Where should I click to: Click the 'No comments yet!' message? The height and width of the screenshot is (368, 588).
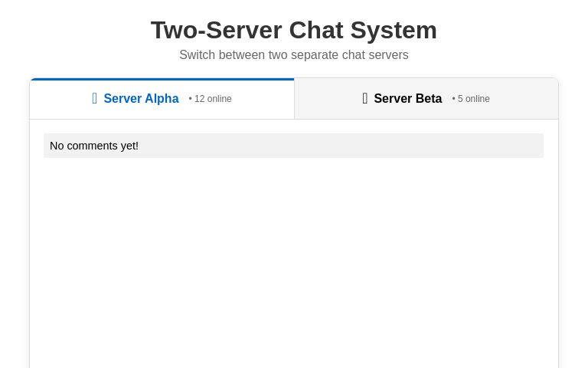pos(94,146)
